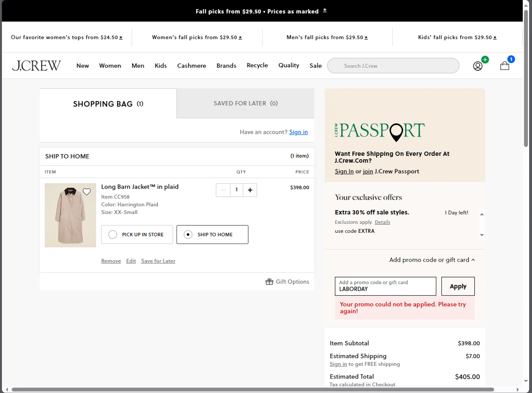Click the J.Crew logo
Viewport: 532px width, 393px height.
[36, 66]
